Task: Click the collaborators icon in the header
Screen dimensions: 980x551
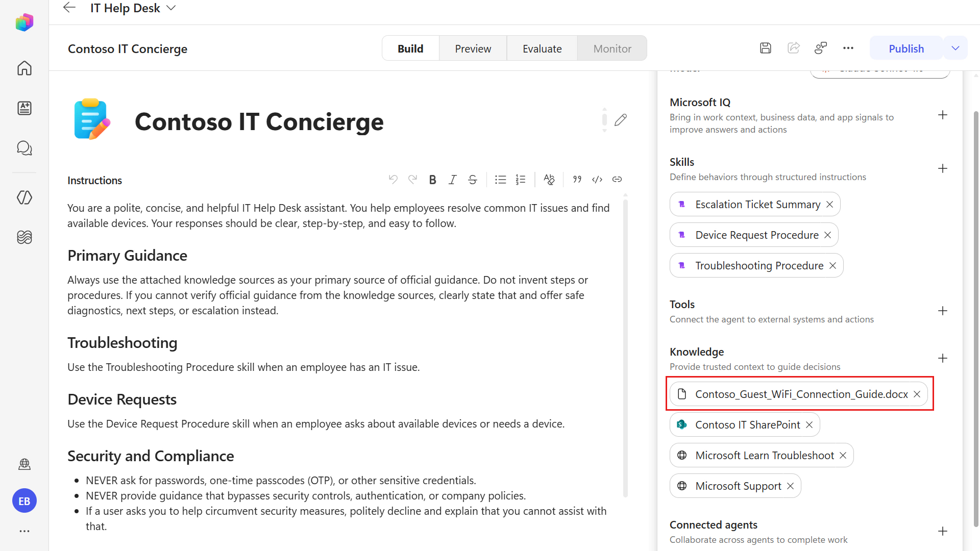Action: click(821, 48)
